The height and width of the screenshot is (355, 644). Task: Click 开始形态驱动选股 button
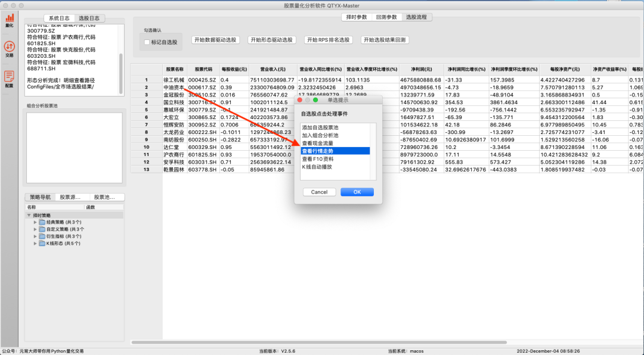272,40
